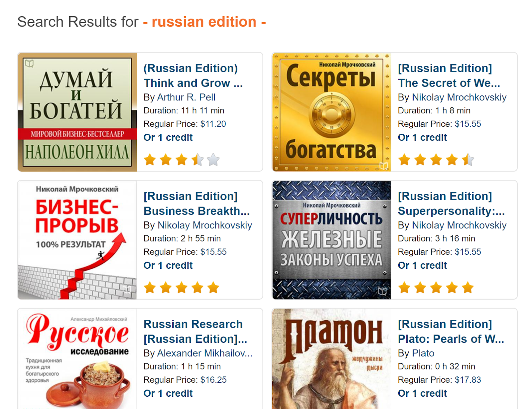Click the five-star rating for Business Breakthrough
Image resolution: width=532 pixels, height=409 pixels.
[182, 288]
